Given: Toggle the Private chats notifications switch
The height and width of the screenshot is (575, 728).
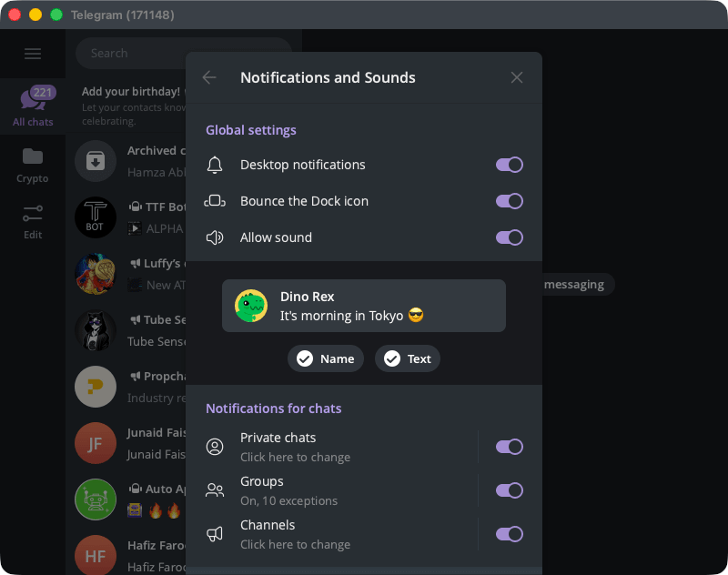Looking at the screenshot, I should click(x=509, y=447).
